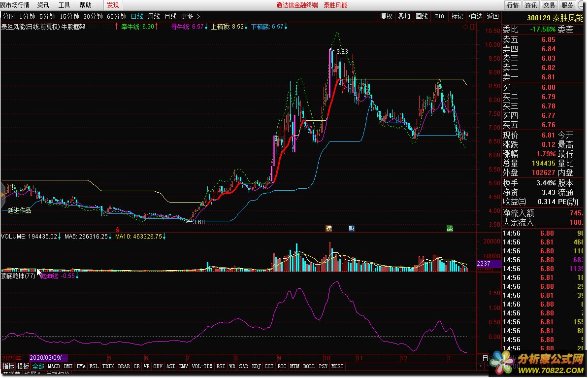This screenshot has width=588, height=378.
Task: Click the 榜 marker on the chart
Action: click(x=329, y=228)
